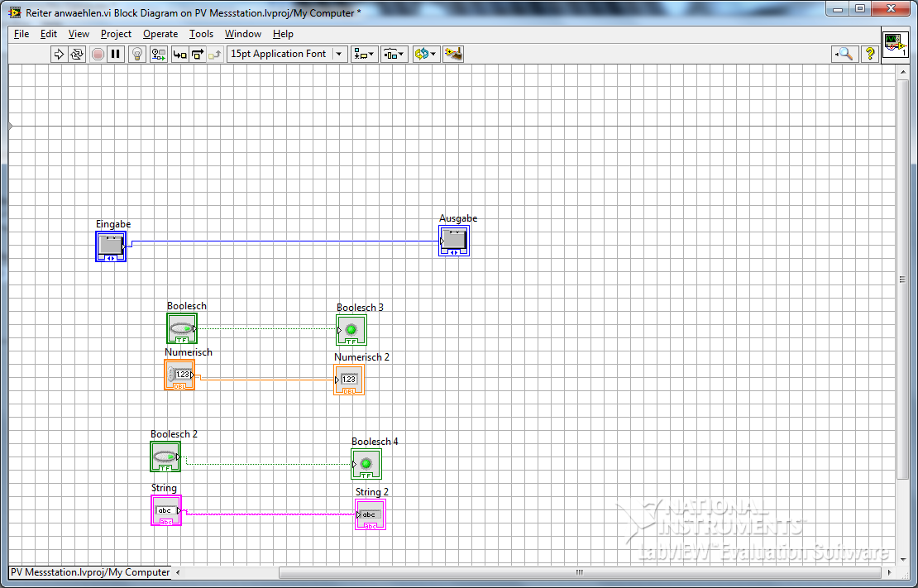Open the 15pt Application Font dropdown

pos(287,54)
